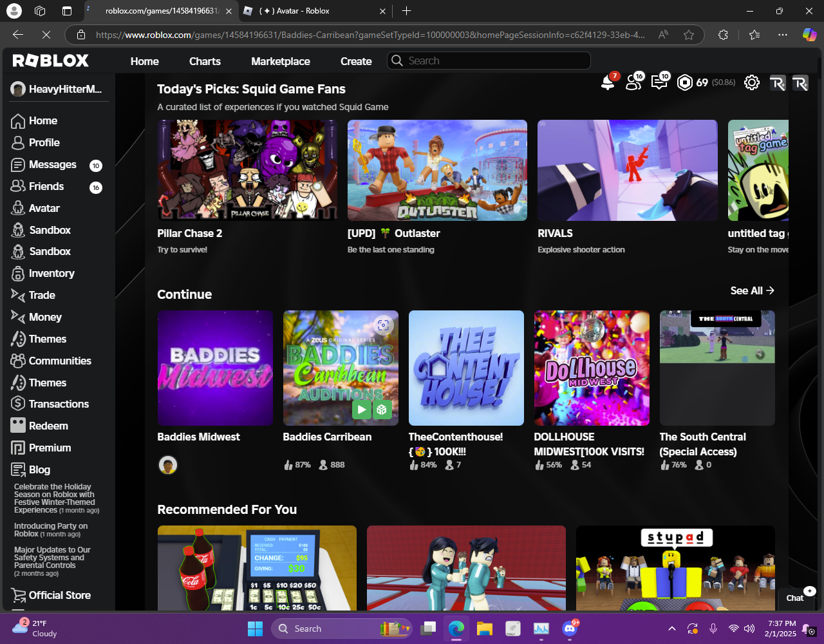This screenshot has width=824, height=644.
Task: Click See All arrow for Continue
Action: click(x=752, y=290)
